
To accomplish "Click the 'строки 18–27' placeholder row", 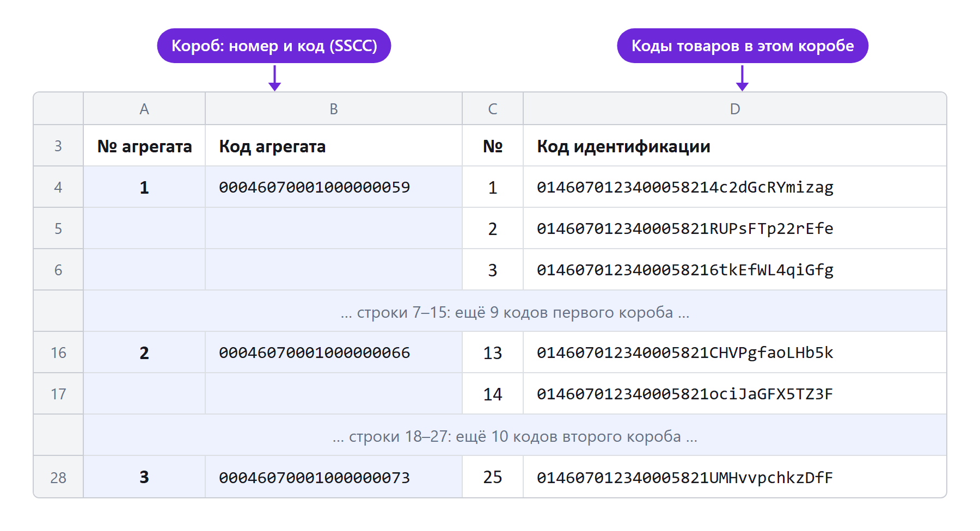I will (x=515, y=436).
